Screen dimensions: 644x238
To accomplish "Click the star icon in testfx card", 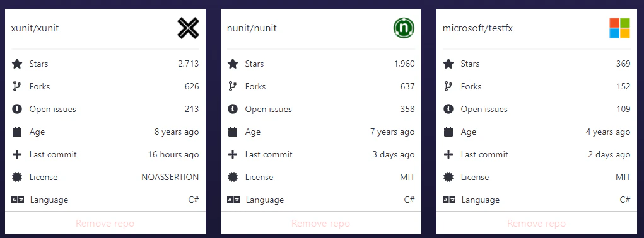I will [x=448, y=64].
